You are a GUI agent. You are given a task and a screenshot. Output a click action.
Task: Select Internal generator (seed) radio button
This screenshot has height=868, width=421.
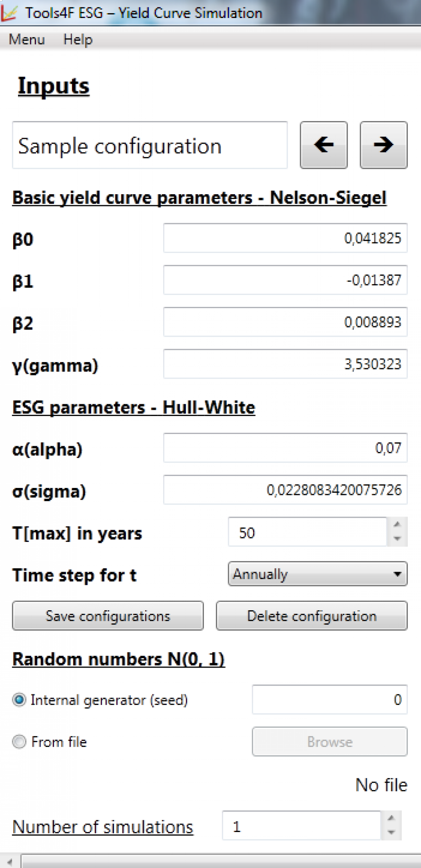coord(19,700)
